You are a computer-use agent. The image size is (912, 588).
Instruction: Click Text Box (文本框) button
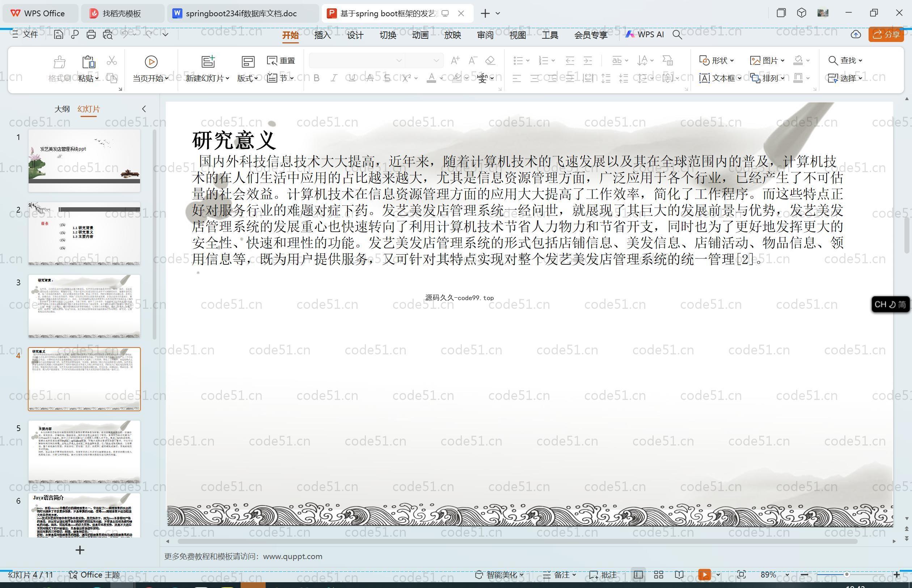[720, 78]
